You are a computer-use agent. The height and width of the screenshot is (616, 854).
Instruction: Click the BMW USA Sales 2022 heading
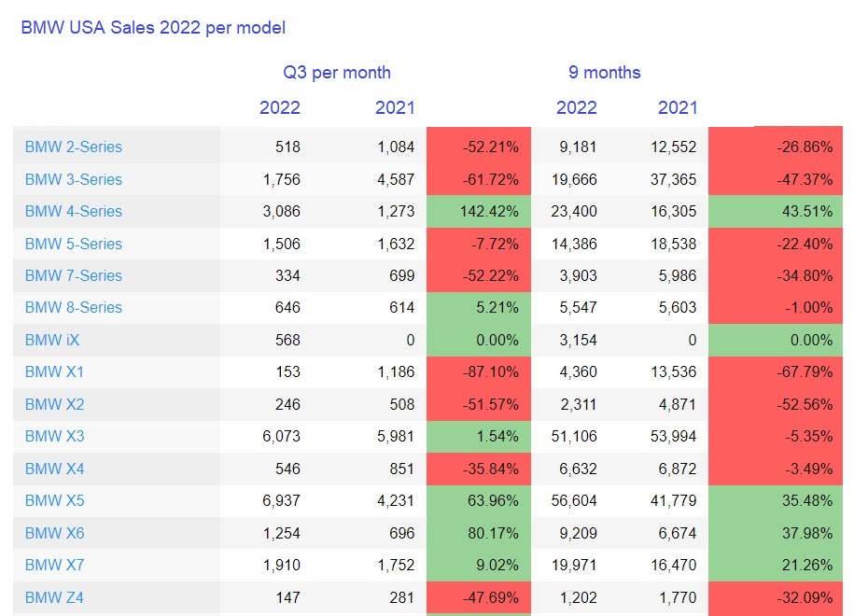(x=153, y=28)
